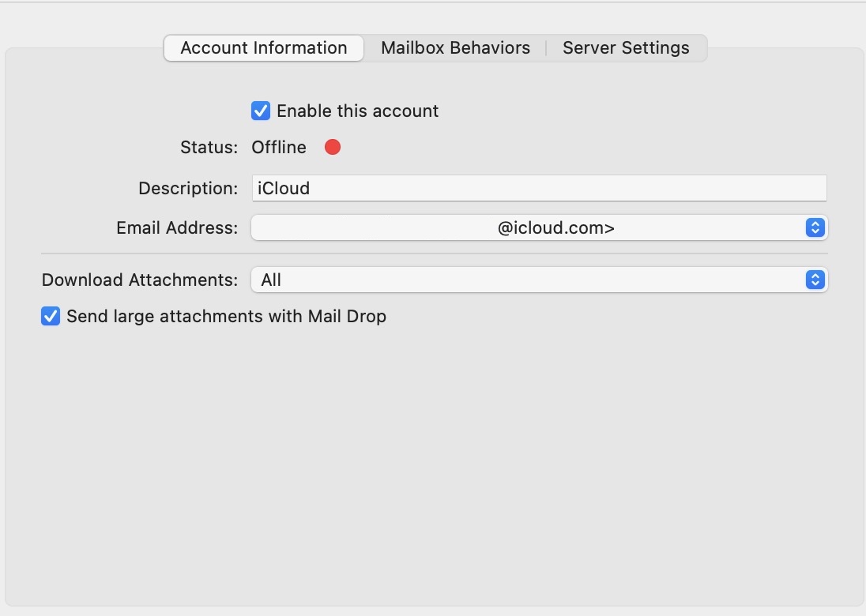Click the "Description:" field label
Screen dimensions: 866x616
click(188, 189)
